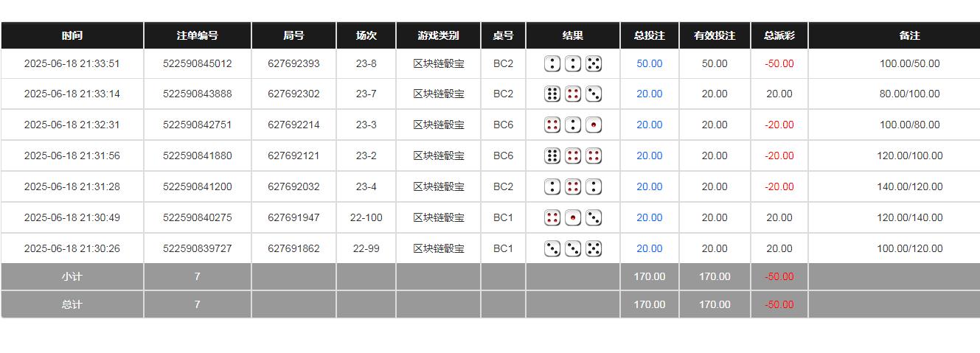This screenshot has height=353, width=980.
Task: Select order number 522590845012
Action: tap(197, 64)
